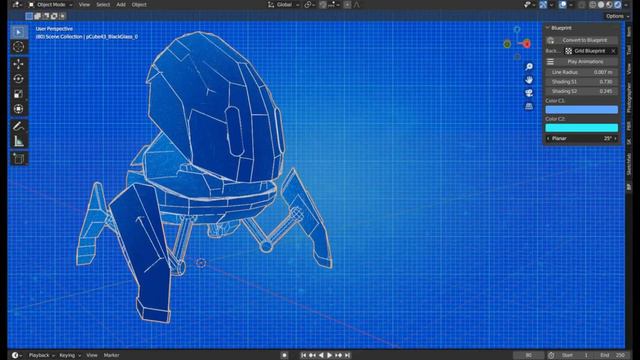Select the 3D Cursor tool
Screen dimensions: 640x360
[x=18, y=47]
